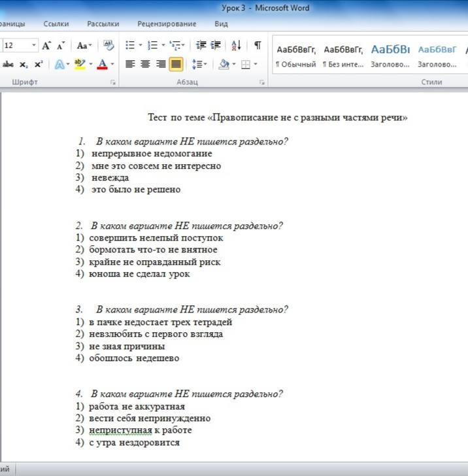The width and height of the screenshot is (468, 476).
Task: Click the font size field showing 12
Action: pos(16,46)
